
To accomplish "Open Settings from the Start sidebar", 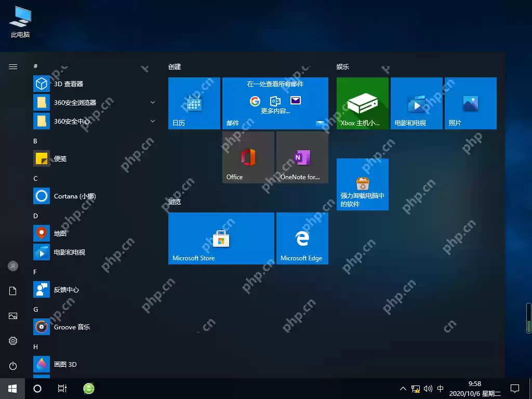I will [x=12, y=341].
